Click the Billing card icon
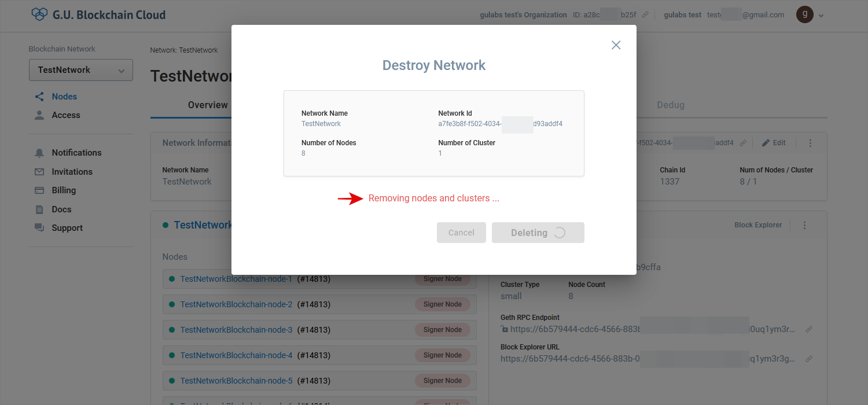868x405 pixels. (39, 190)
